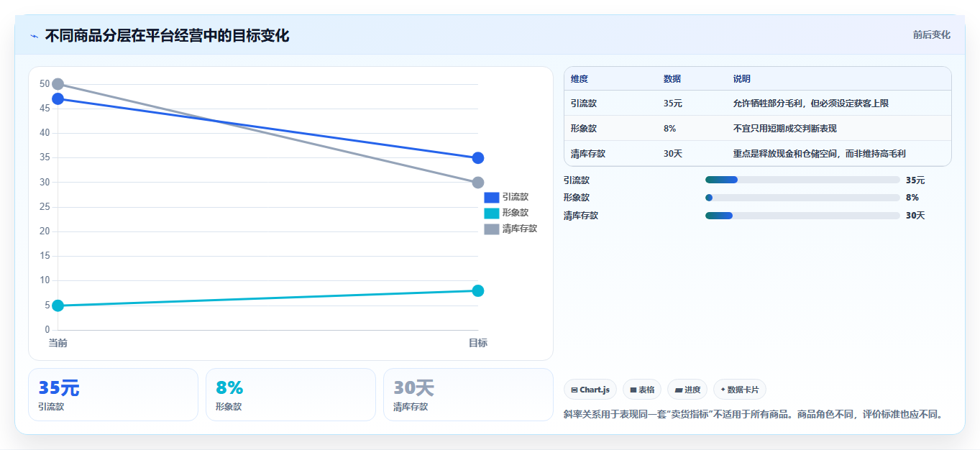Click the 数据卡片 tag chip
Image resolution: width=980 pixels, height=450 pixels.
click(x=740, y=390)
